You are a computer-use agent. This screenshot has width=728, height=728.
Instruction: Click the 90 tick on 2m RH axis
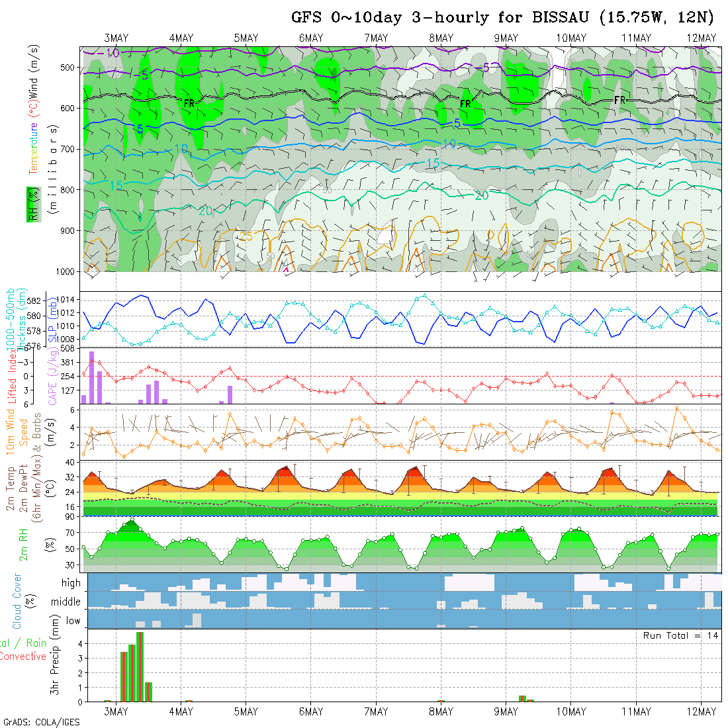click(69, 517)
